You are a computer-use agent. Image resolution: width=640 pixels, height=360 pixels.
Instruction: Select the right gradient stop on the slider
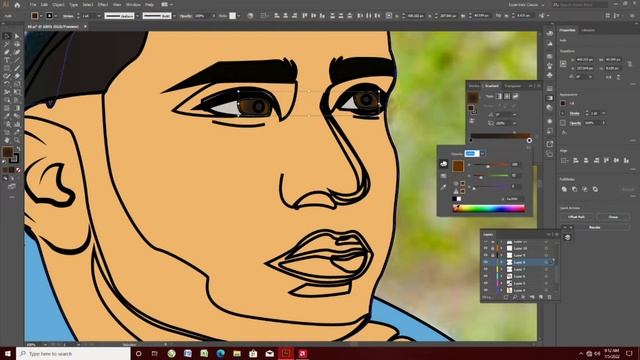(529, 140)
